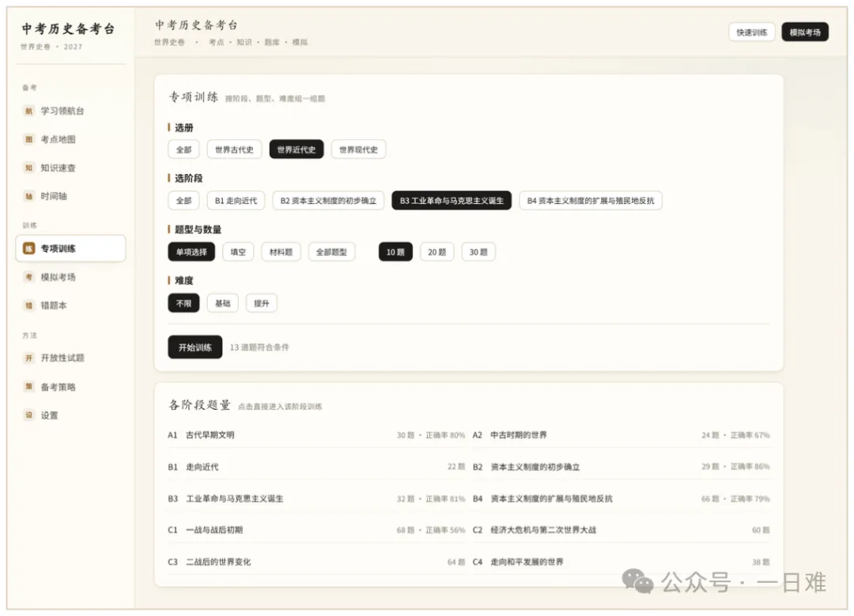This screenshot has height=616, width=854.
Task: Click 68 题 正确率 56% stat
Action: [431, 530]
